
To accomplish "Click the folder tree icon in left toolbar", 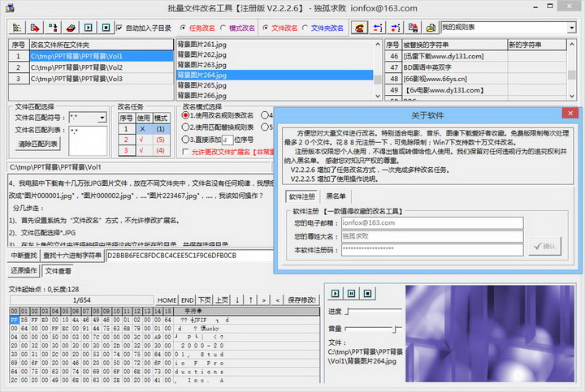I will (17, 28).
